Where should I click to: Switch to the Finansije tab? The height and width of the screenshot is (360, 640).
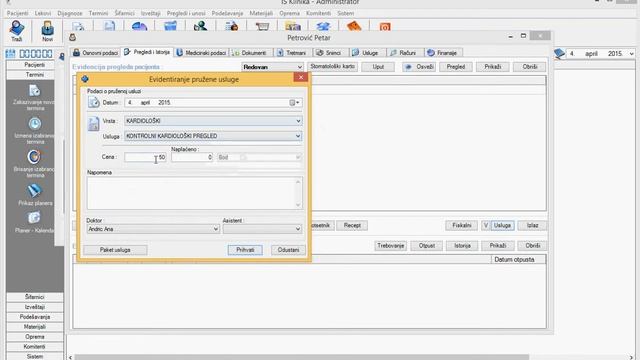(x=442, y=53)
